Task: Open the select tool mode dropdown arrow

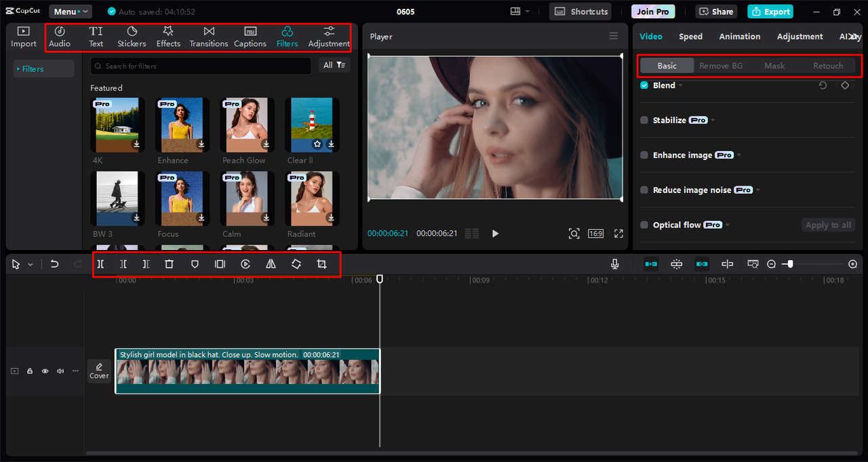Action: point(31,265)
